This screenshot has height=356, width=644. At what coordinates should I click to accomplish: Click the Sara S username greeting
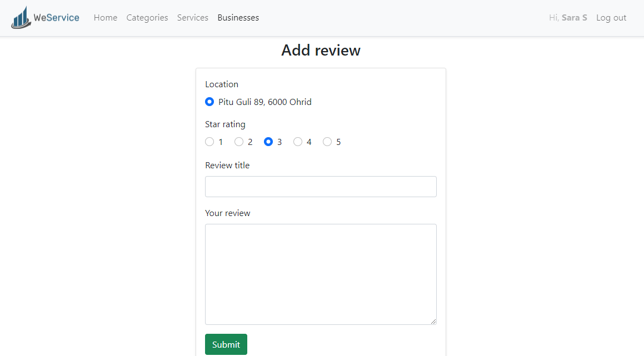coord(574,18)
